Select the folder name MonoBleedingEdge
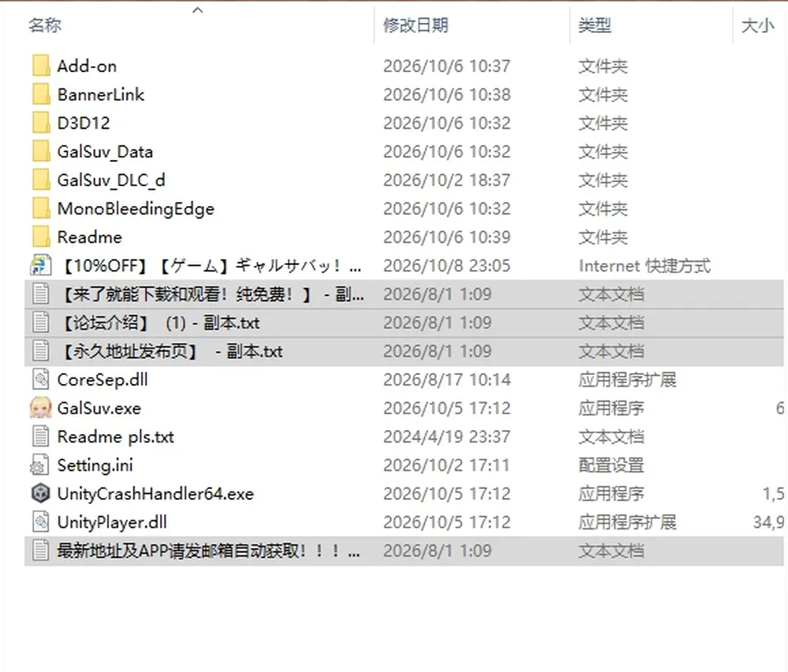Image resolution: width=788 pixels, height=672 pixels. [x=135, y=209]
